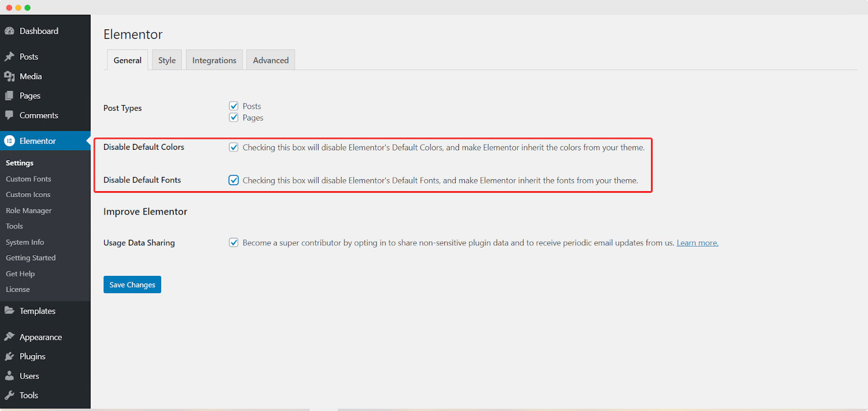Toggle Disable Default Fonts checkbox
868x411 pixels.
click(x=234, y=180)
